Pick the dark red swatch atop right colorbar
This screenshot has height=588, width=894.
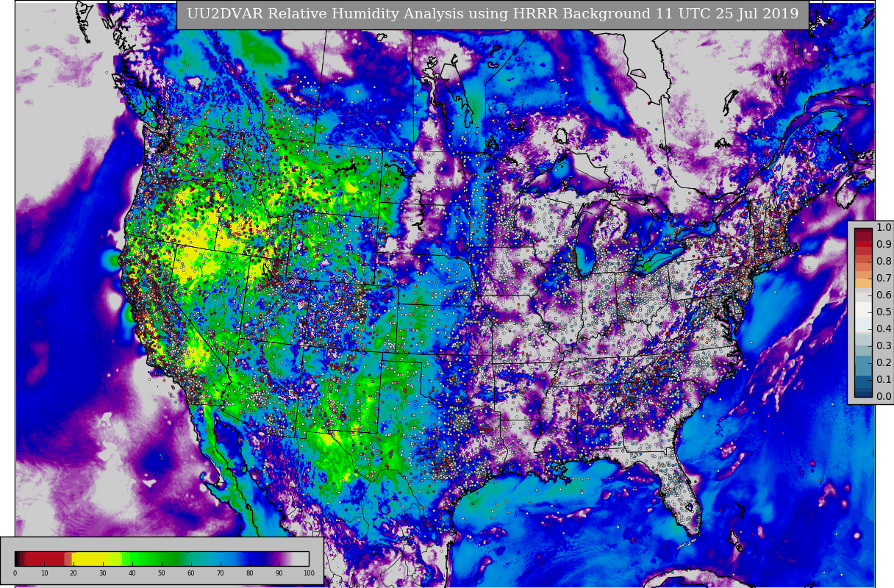pyautogui.click(x=863, y=232)
